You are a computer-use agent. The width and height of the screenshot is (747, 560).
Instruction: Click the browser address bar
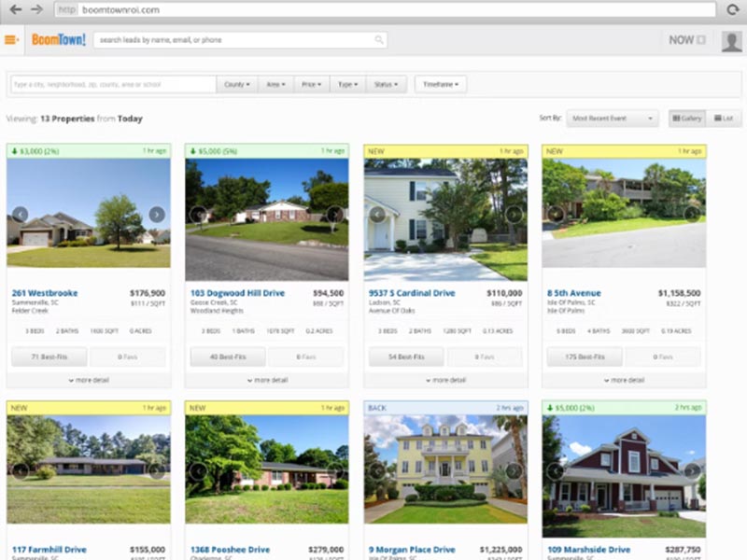tap(385, 9)
